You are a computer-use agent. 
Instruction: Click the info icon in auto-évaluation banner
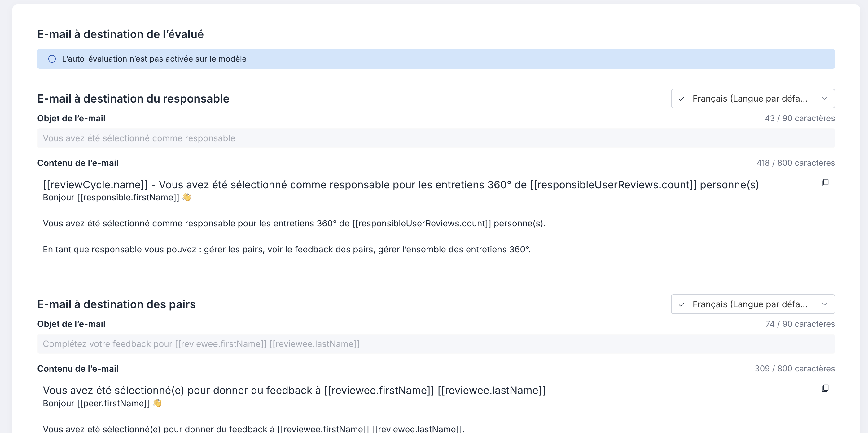[52, 59]
